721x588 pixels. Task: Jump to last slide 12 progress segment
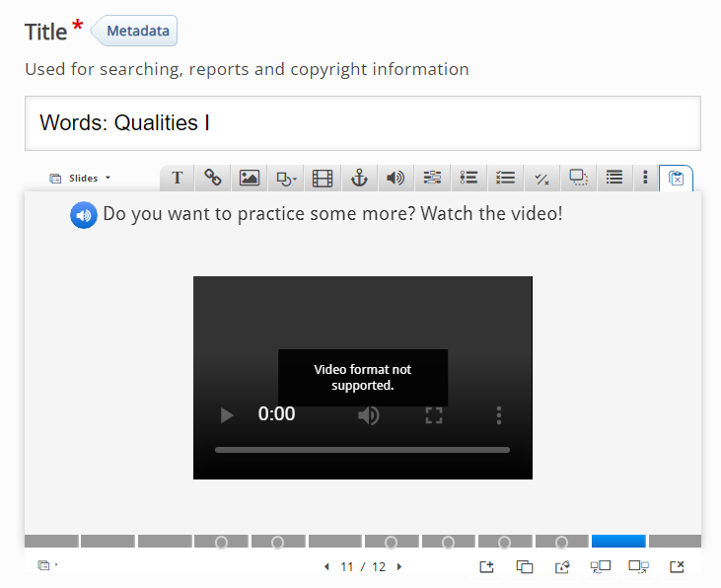click(675, 541)
